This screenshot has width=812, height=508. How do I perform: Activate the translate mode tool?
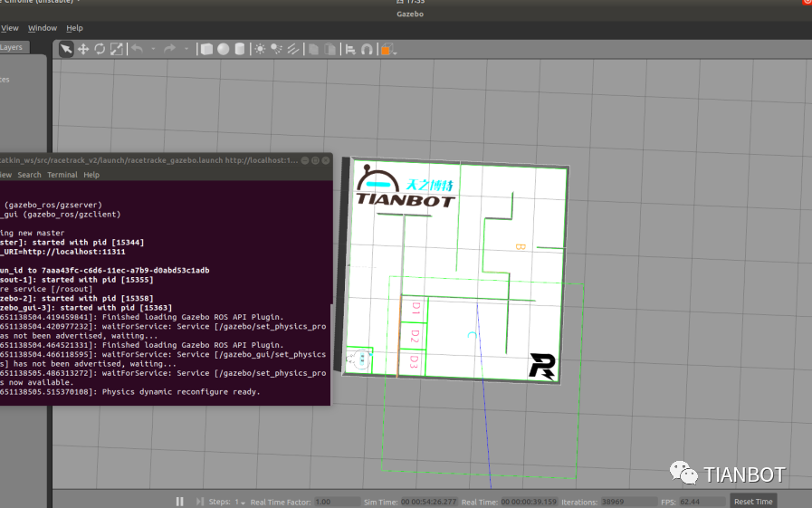(x=83, y=49)
